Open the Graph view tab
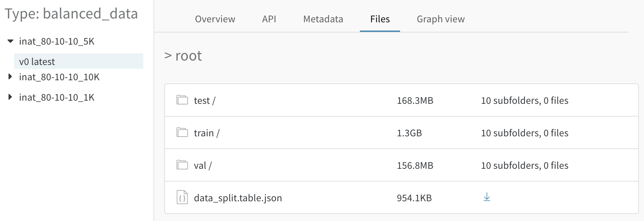Image resolution: width=644 pixels, height=221 pixels. pos(440,19)
